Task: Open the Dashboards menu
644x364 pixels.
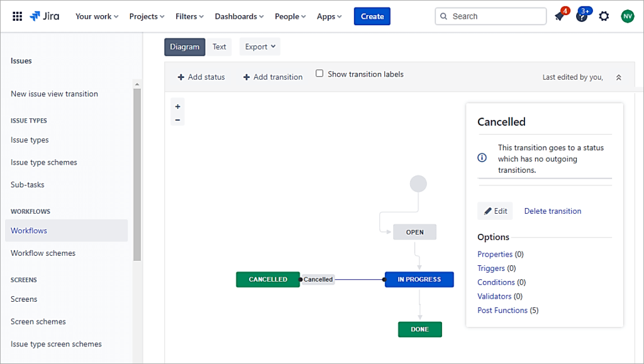Action: tap(238, 16)
